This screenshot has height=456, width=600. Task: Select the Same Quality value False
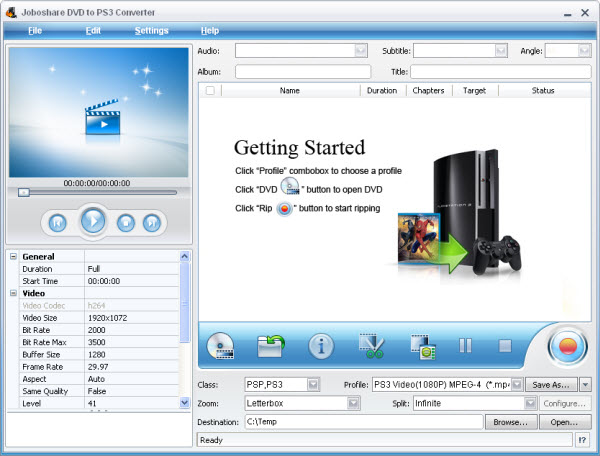132,391
